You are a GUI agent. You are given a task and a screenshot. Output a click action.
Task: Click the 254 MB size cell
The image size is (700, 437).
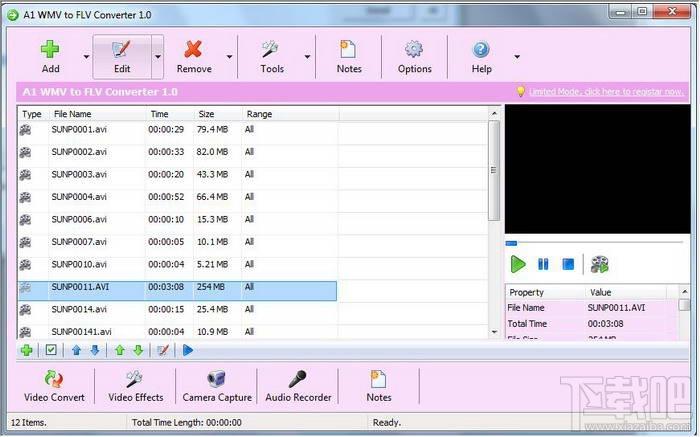pos(211,287)
